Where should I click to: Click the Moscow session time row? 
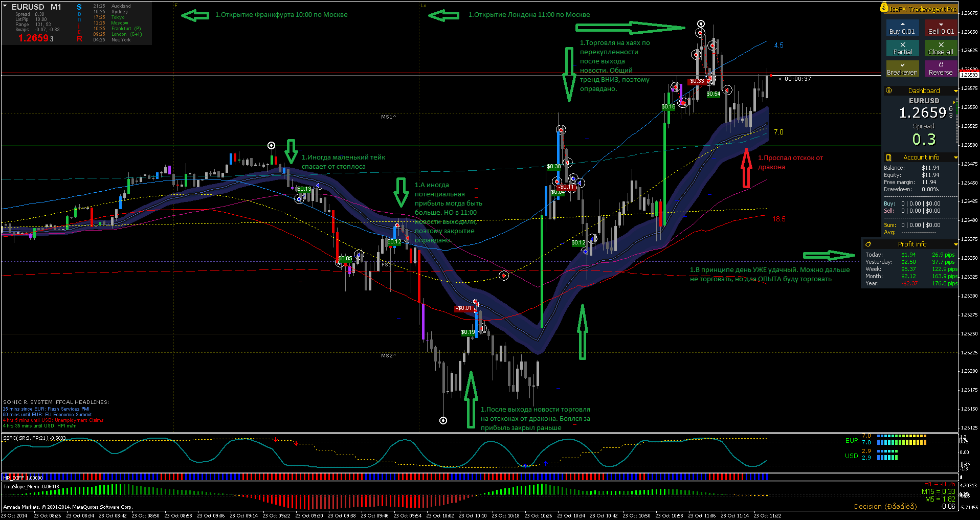point(110,23)
